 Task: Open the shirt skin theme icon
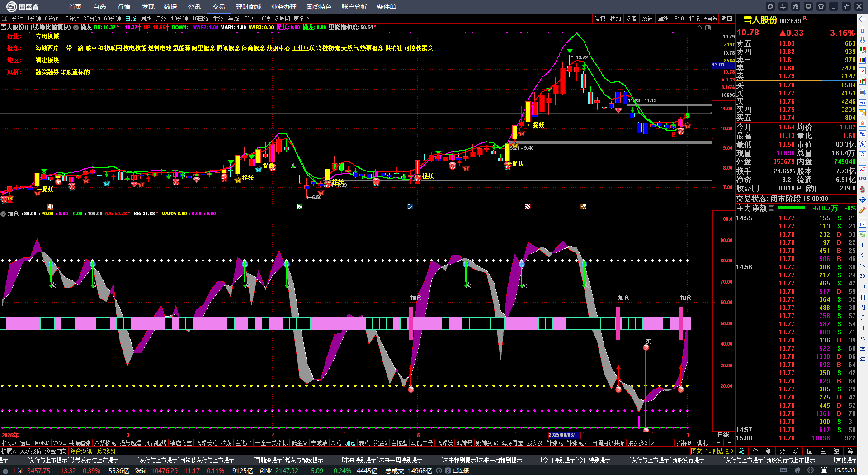(x=821, y=6)
